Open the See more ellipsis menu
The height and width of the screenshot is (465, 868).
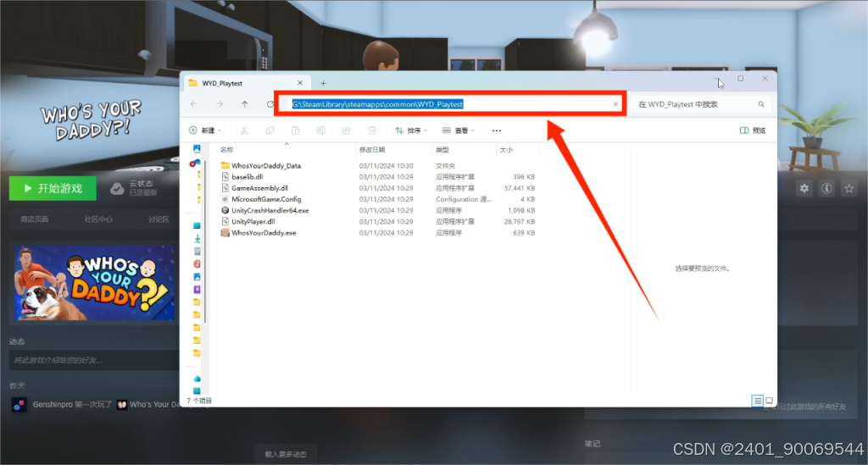[497, 130]
